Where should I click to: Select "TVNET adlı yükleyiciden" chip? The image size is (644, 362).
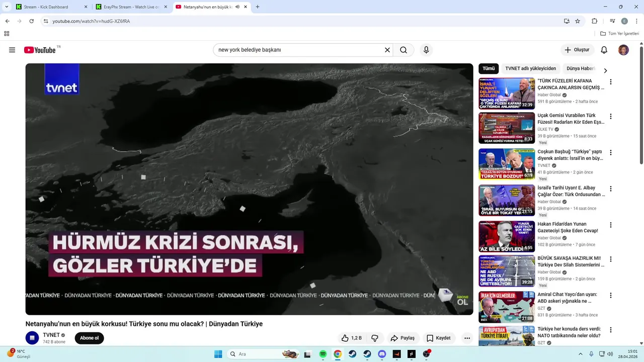(x=531, y=68)
